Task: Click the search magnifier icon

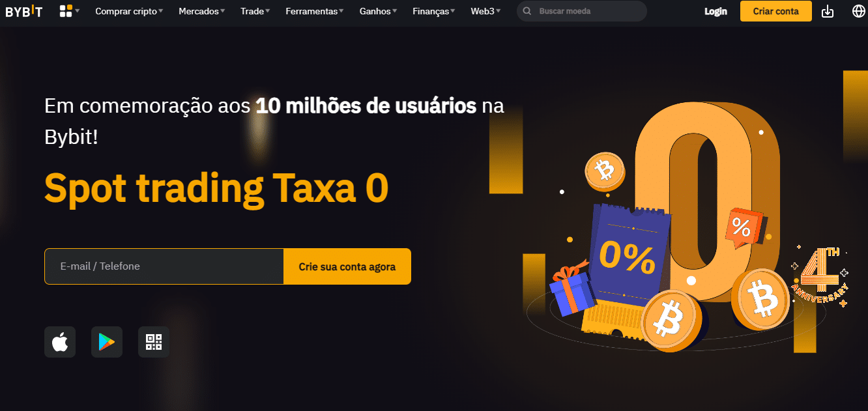Action: pos(527,11)
